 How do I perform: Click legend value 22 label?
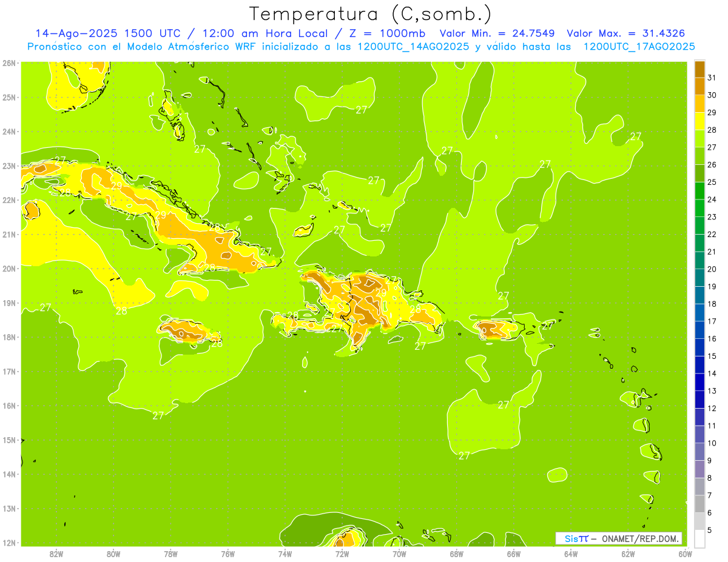[712, 234]
